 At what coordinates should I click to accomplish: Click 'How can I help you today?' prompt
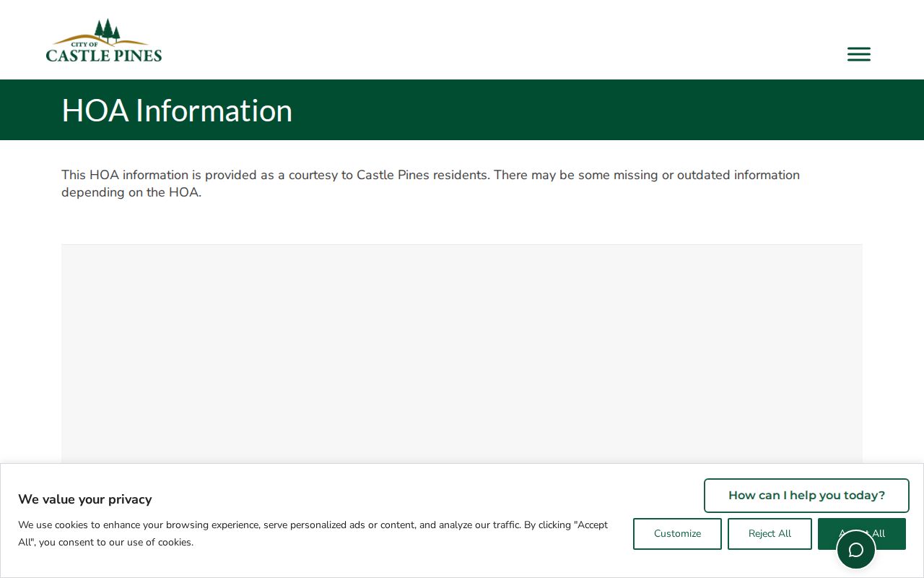[806, 496]
